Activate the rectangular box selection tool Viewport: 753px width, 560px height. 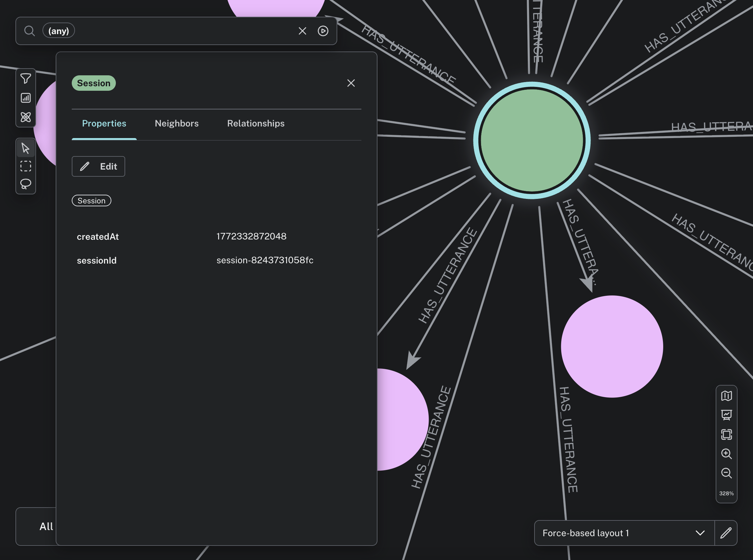(26, 166)
